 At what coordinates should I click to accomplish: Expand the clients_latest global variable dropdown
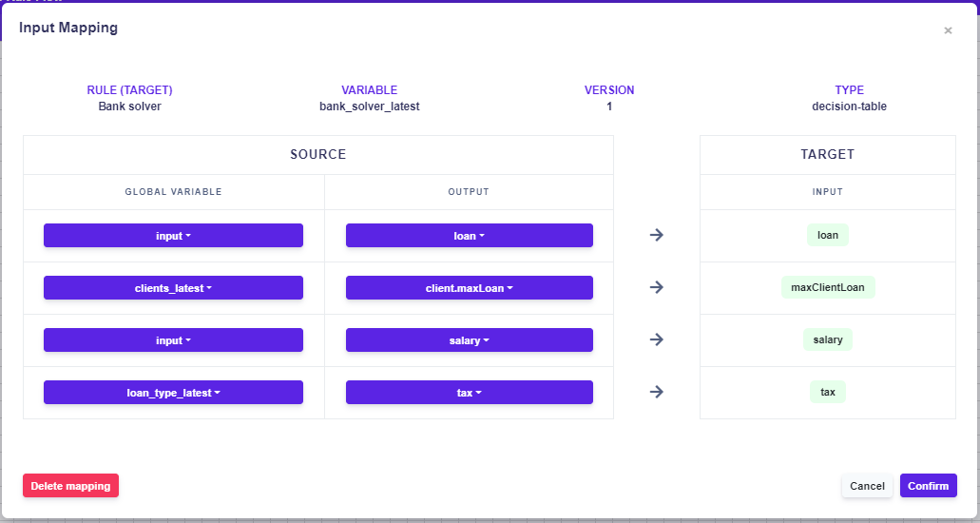click(x=173, y=288)
